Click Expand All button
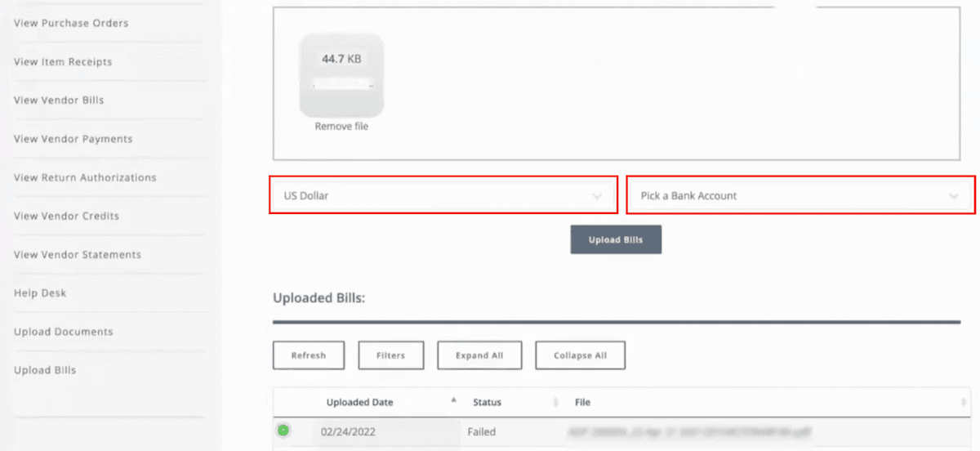The image size is (980, 451). pyautogui.click(x=479, y=355)
